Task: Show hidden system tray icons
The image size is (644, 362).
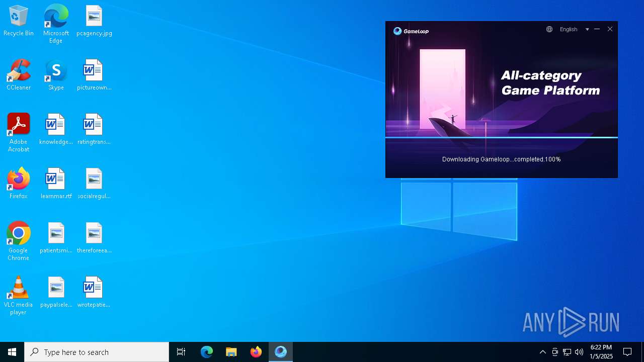Action: coord(543,352)
